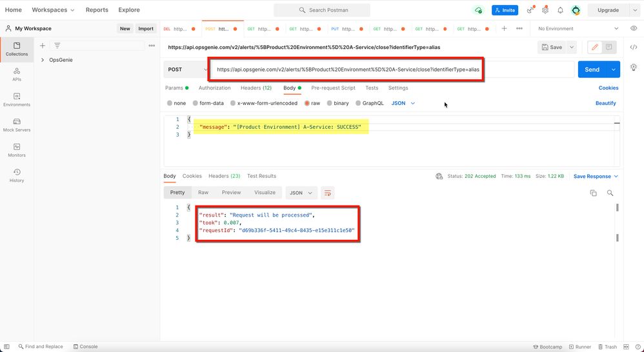Switch to the Authorization request tab
Image resolution: width=644 pixels, height=352 pixels.
pyautogui.click(x=214, y=88)
